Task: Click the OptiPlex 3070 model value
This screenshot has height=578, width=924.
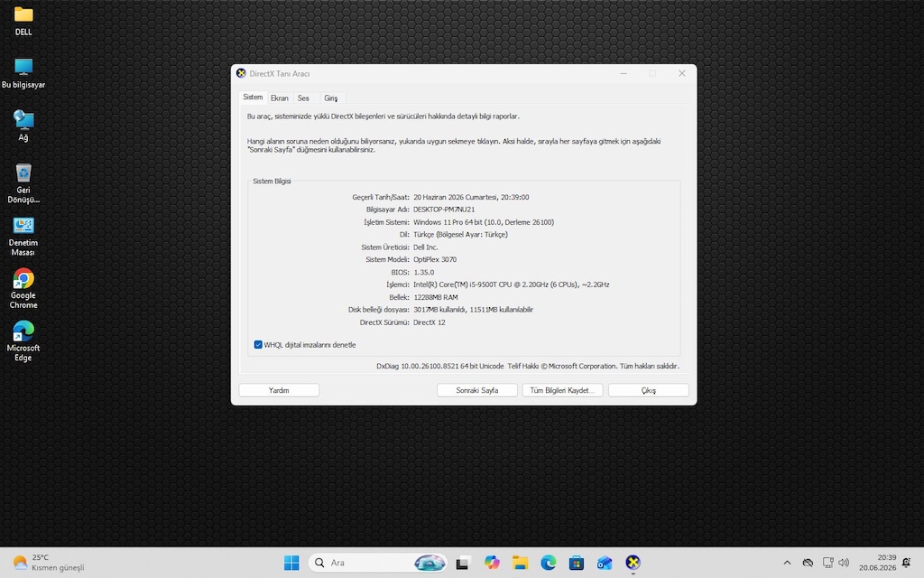Action: 435,259
